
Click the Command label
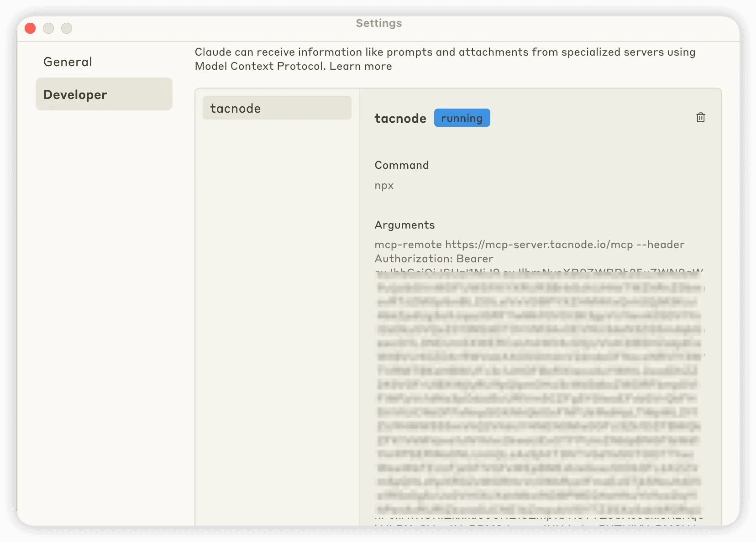tap(401, 165)
